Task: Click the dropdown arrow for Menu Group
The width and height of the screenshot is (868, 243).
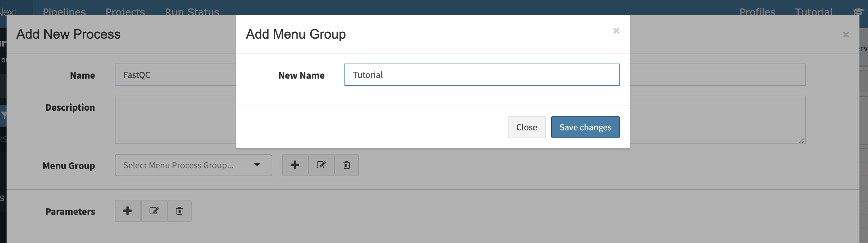Action: coord(257,165)
